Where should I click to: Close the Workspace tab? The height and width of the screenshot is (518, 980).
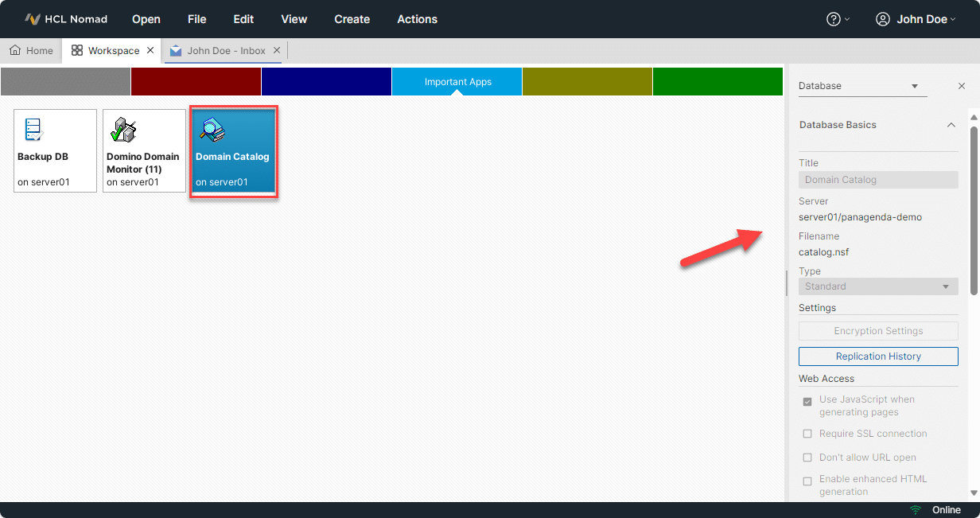150,50
